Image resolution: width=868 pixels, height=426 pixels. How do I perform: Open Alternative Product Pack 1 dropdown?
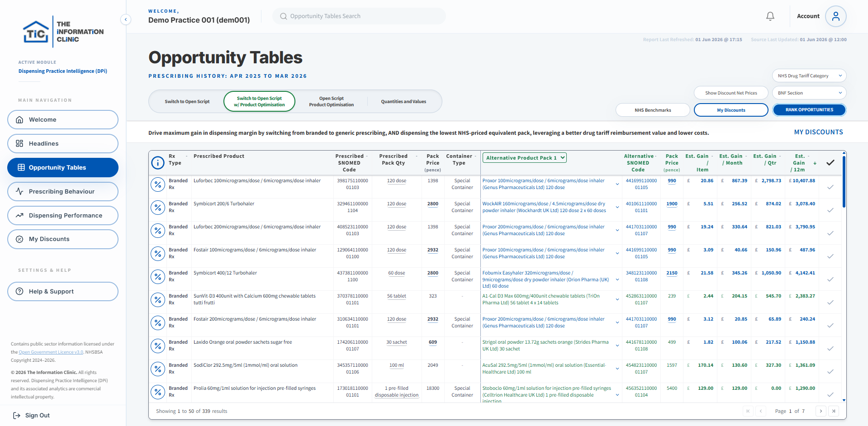525,158
